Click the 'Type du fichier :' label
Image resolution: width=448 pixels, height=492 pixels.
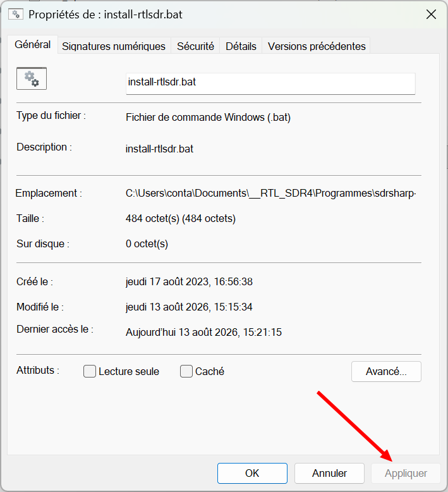(x=51, y=116)
